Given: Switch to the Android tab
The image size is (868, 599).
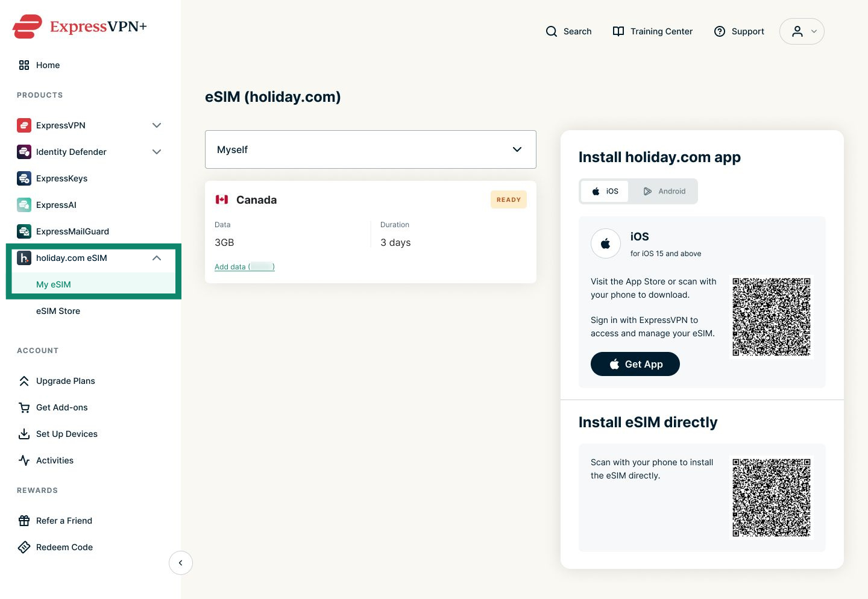Looking at the screenshot, I should tap(664, 191).
